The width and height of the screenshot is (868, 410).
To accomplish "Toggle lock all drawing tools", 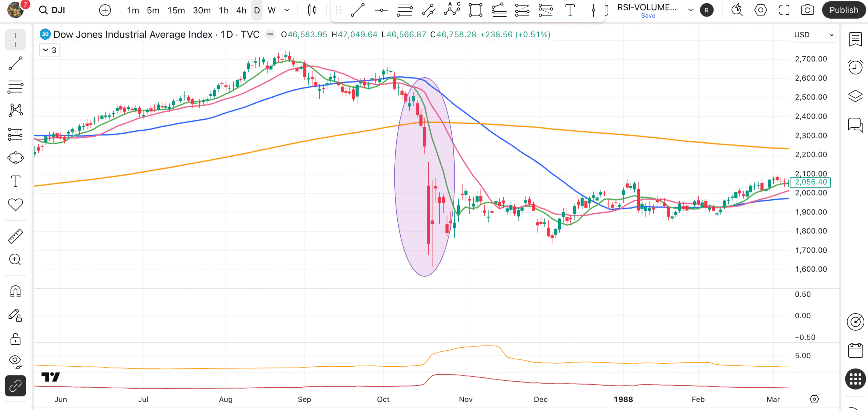I will [15, 339].
